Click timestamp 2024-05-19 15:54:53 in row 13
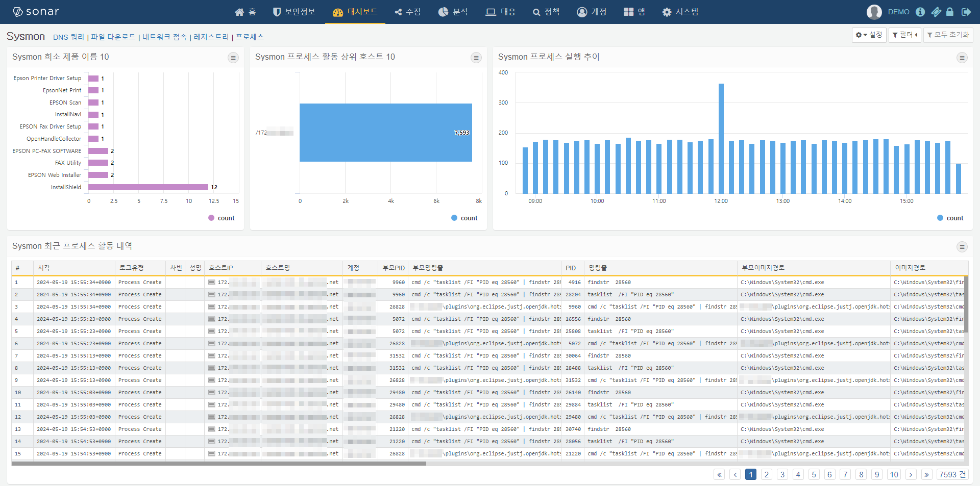Image resolution: width=980 pixels, height=486 pixels. 73,429
